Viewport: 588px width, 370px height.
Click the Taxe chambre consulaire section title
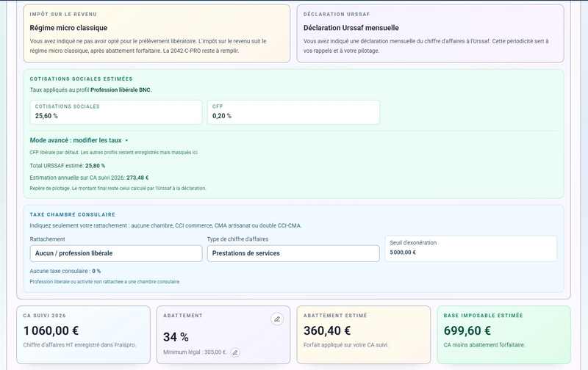tap(72, 214)
